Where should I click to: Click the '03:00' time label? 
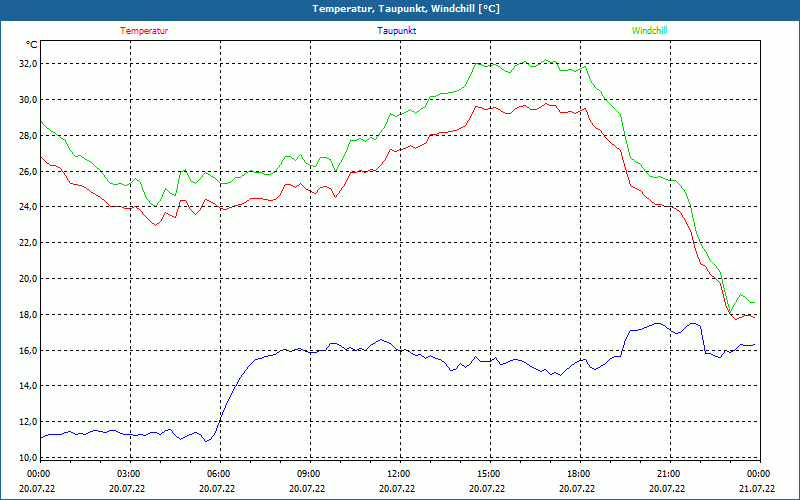click(x=128, y=474)
